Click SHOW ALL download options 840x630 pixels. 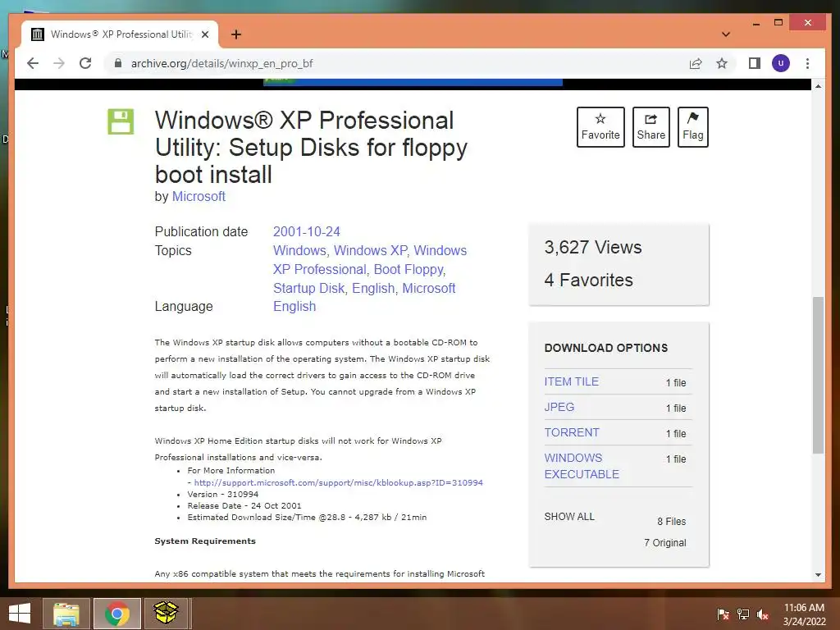click(569, 517)
